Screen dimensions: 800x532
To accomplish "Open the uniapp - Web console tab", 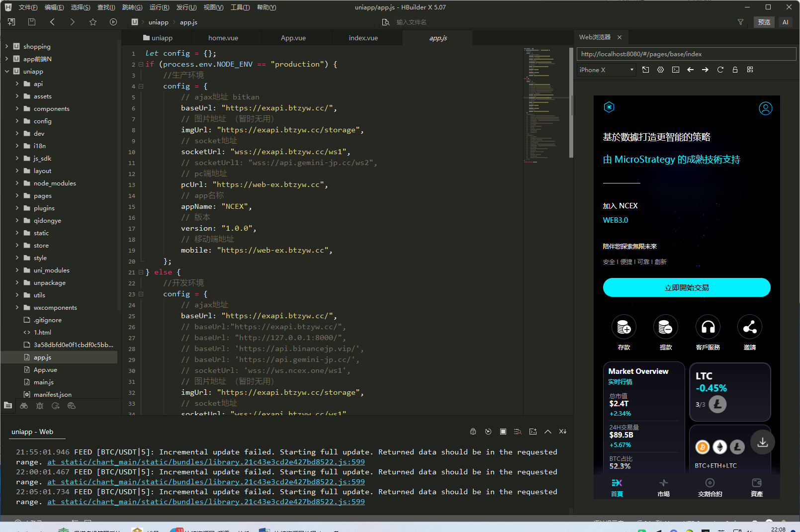I will coord(32,432).
